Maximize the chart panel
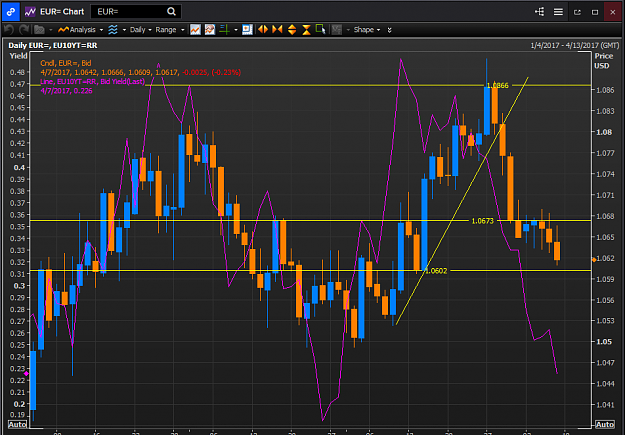Viewport: 625px width, 435px height. click(x=595, y=12)
